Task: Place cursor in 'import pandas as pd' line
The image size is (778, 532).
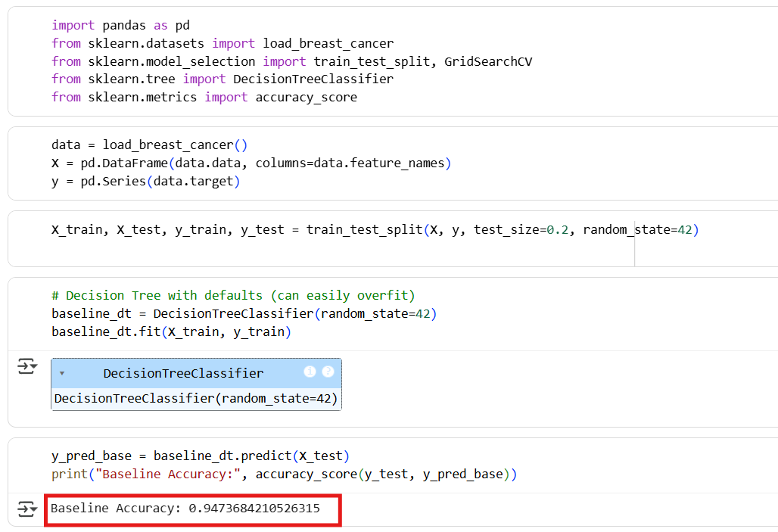Action: pos(120,25)
